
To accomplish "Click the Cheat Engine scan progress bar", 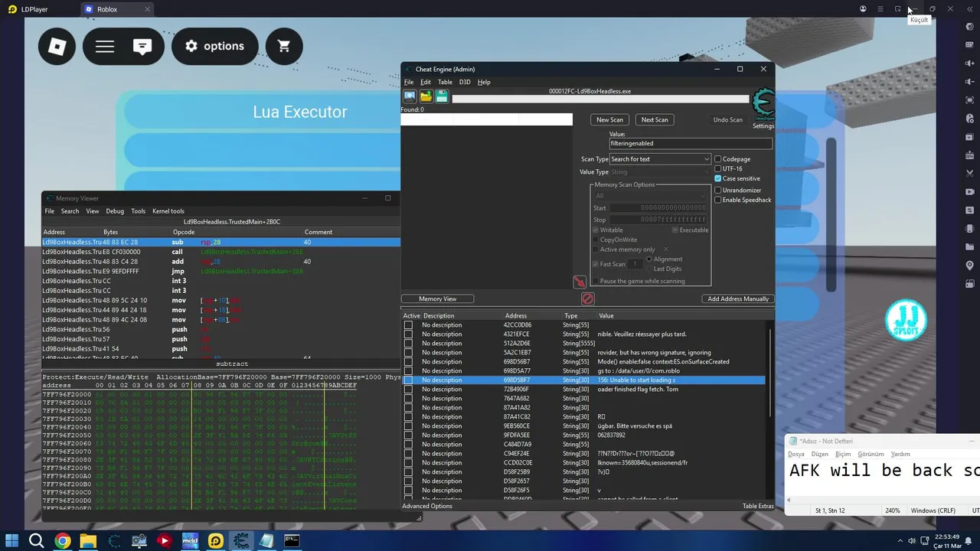I will click(x=600, y=99).
